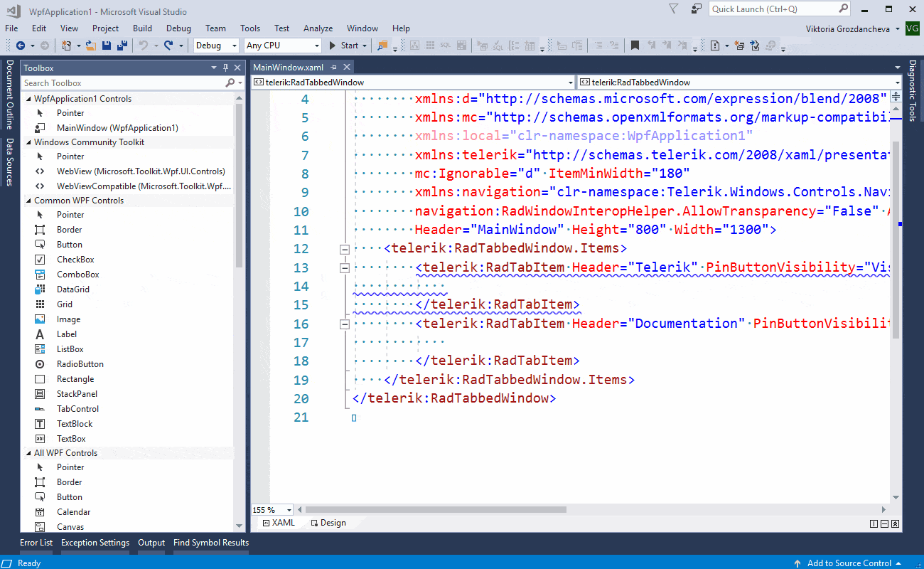Open the Toolbox window position dropdown
Screen dimensions: 924x569
(214, 68)
